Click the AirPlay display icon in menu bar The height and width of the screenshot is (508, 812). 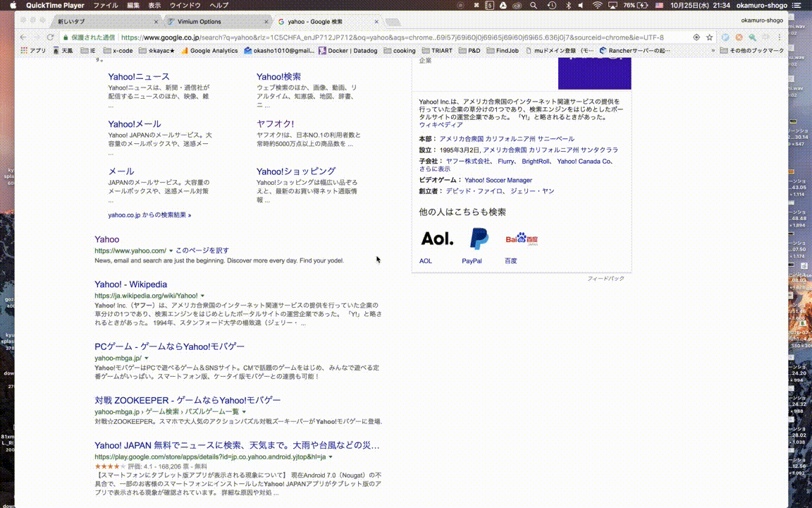pos(613,5)
